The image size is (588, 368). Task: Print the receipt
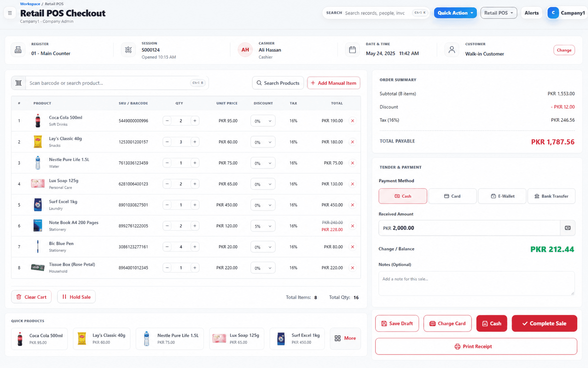pyautogui.click(x=476, y=346)
